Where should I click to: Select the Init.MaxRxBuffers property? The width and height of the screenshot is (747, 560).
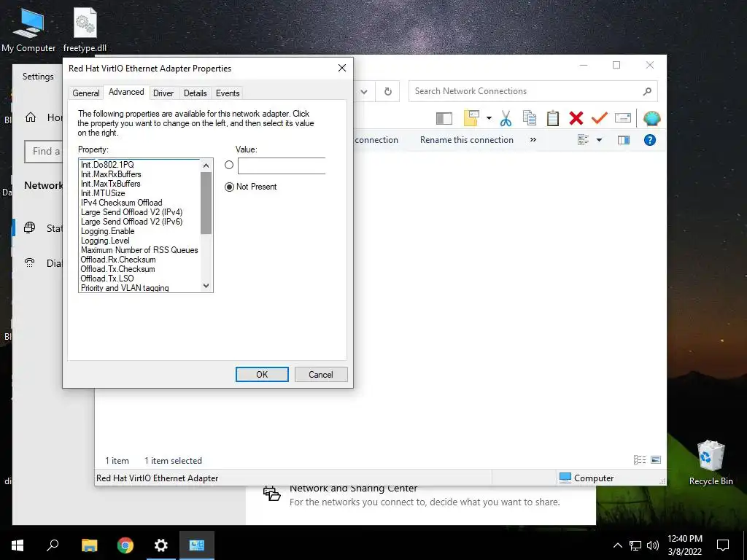coord(111,174)
